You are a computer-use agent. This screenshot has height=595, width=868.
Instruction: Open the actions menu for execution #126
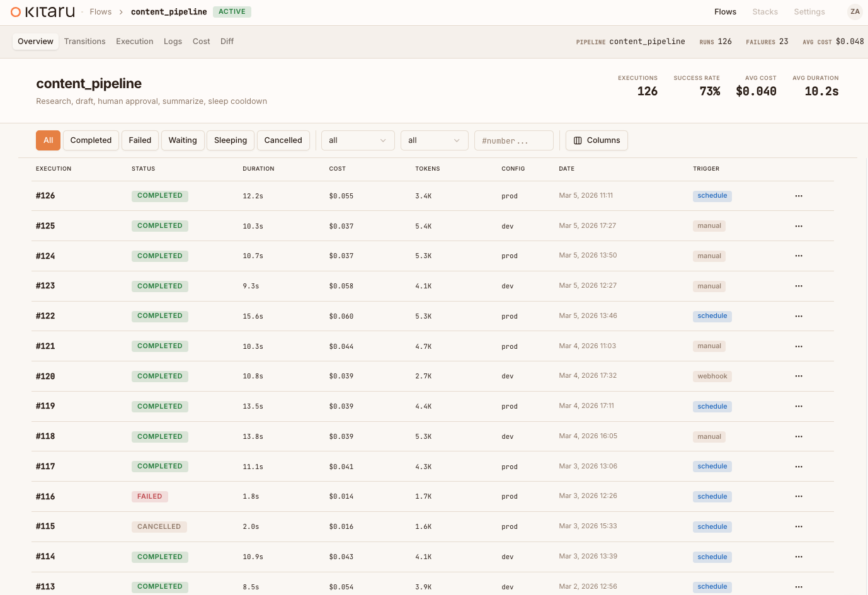click(798, 196)
